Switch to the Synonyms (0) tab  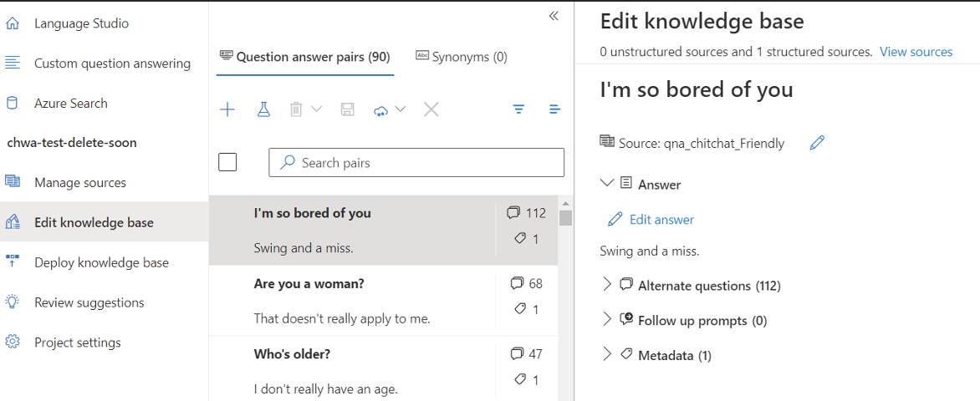pos(462,57)
